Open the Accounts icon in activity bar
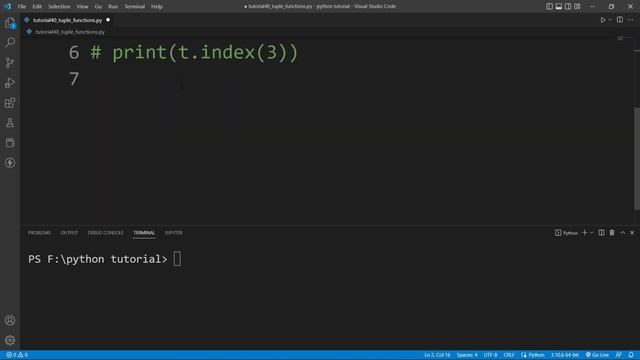This screenshot has width=640, height=360. [x=10, y=320]
